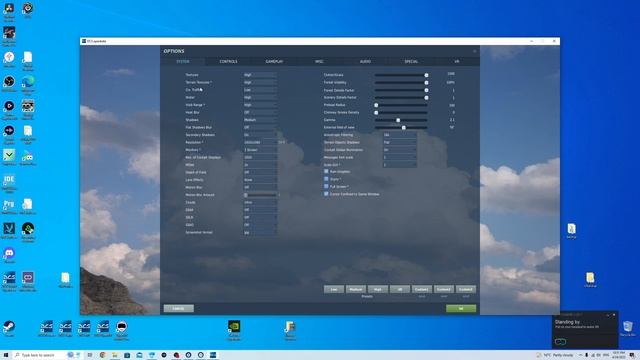The height and width of the screenshot is (360, 640).
Task: Click the Motion Blur Amount slider
Action: point(261,195)
